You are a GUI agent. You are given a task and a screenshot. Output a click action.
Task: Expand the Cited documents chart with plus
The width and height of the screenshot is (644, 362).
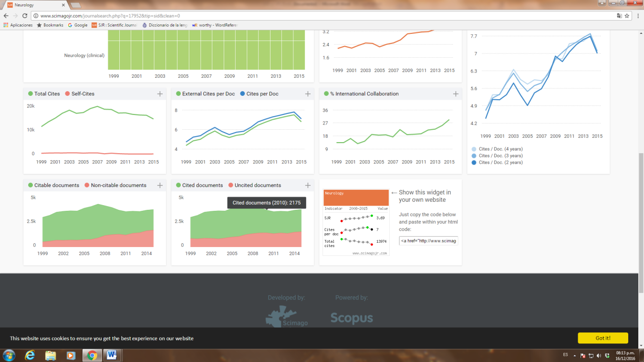[308, 186]
